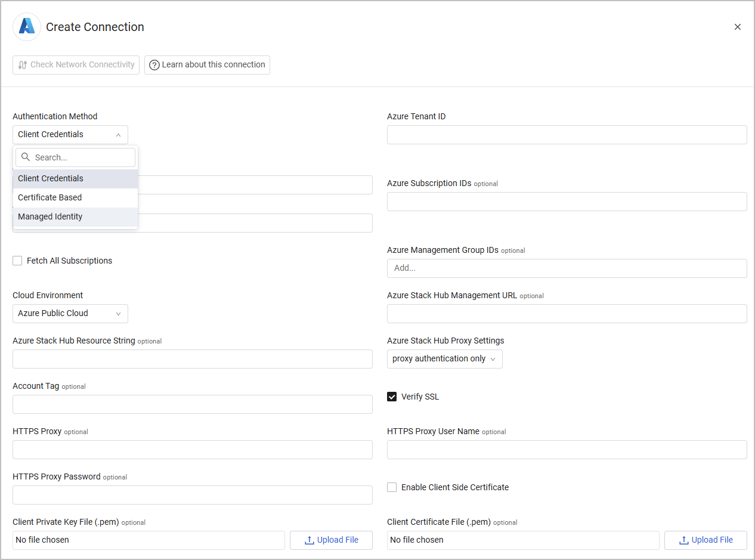
Task: Click the Azure Tenant ID field
Action: pos(567,135)
